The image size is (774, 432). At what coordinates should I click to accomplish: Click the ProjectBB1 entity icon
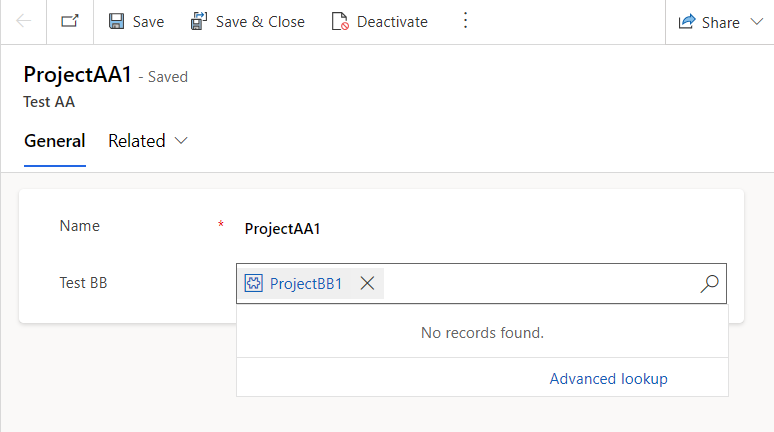pos(254,284)
